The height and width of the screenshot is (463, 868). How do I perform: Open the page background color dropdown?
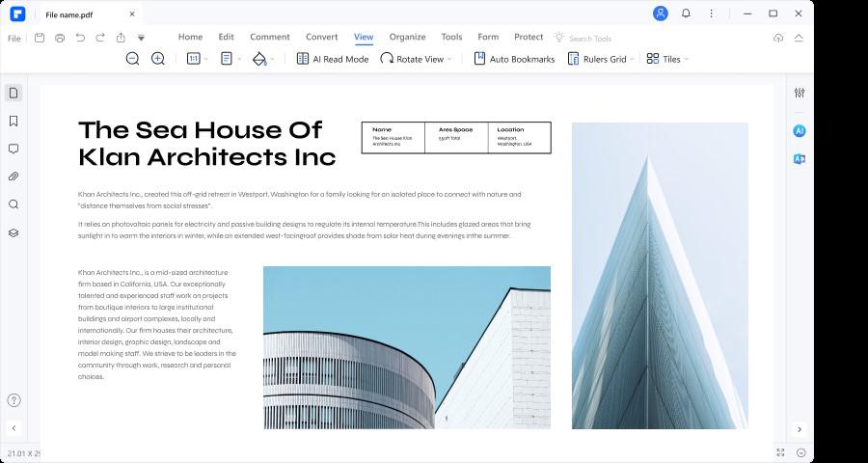pos(262,59)
